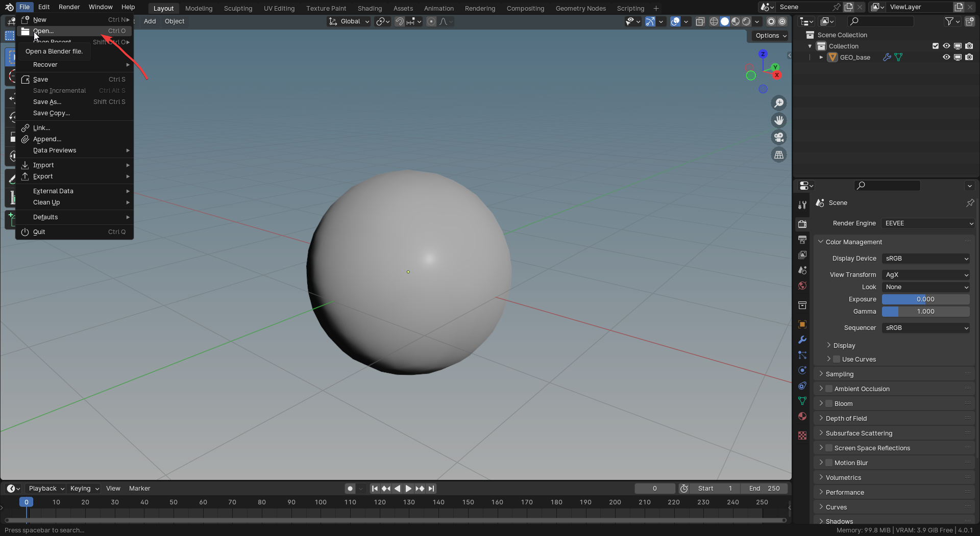Open the Import submenu
The width and height of the screenshot is (980, 536).
coord(75,165)
